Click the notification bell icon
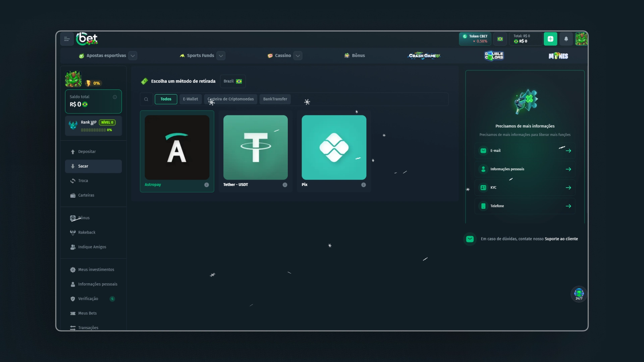This screenshot has height=362, width=644. tap(566, 39)
